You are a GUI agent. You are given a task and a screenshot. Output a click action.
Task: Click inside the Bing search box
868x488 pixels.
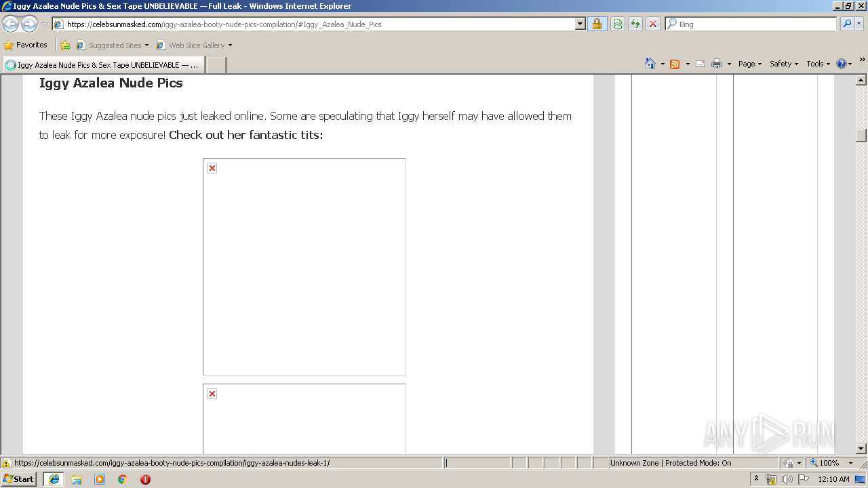point(756,24)
